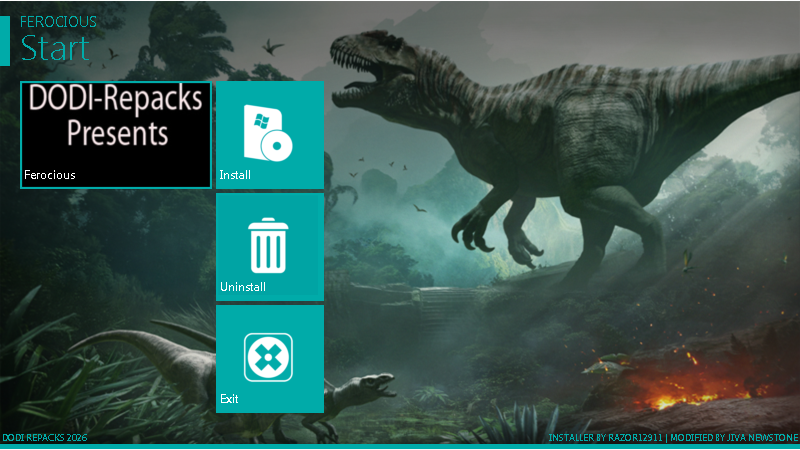Image resolution: width=800 pixels, height=450 pixels.
Task: Click the FEROCIOUS title at top left
Action: [58, 20]
